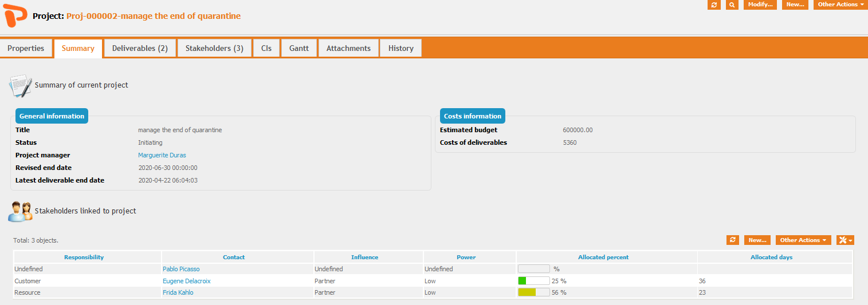
Task: Click the search magnifier icon
Action: [732, 5]
